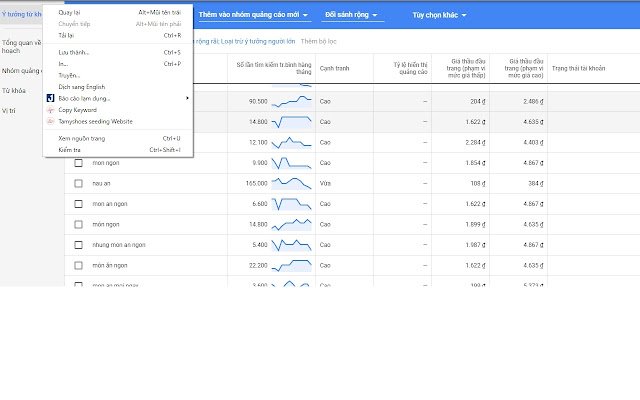The height and width of the screenshot is (400, 640).
Task: Click the Copy Keyword extension icon
Action: (x=50, y=110)
